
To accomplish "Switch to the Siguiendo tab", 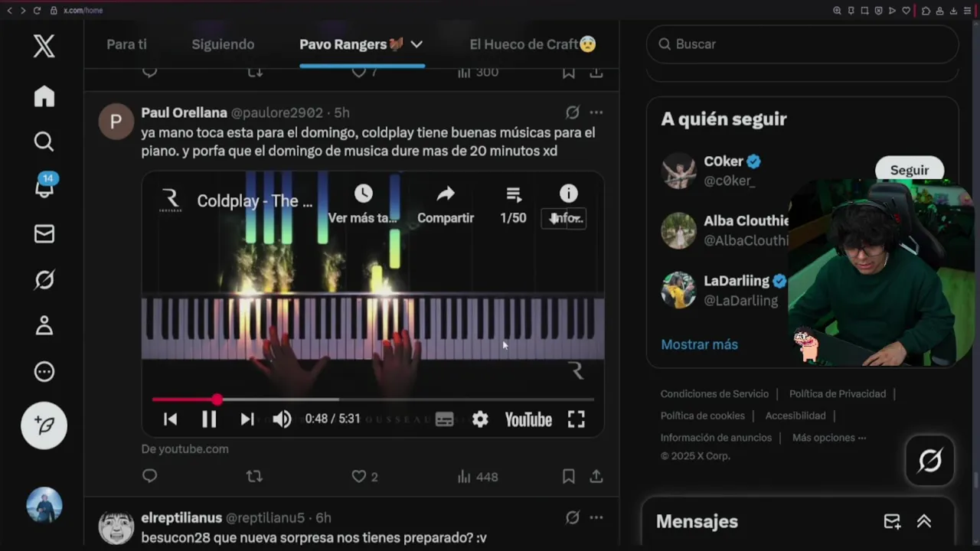I will (223, 44).
